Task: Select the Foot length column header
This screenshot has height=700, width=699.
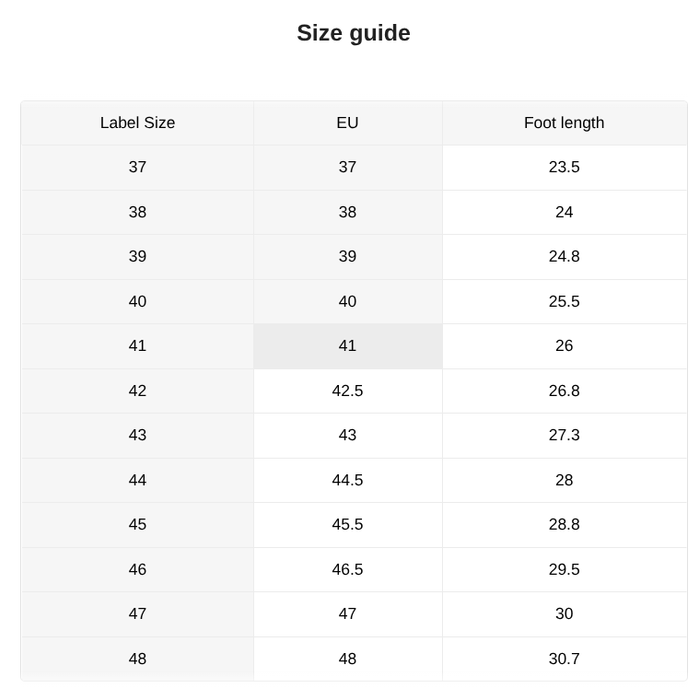Action: click(564, 123)
